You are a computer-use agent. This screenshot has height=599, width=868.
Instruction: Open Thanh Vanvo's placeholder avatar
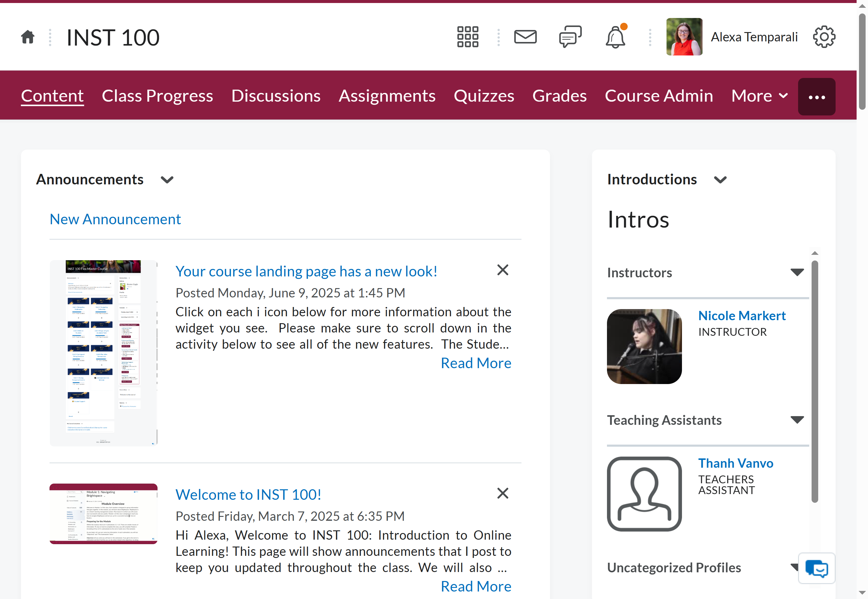tap(644, 494)
